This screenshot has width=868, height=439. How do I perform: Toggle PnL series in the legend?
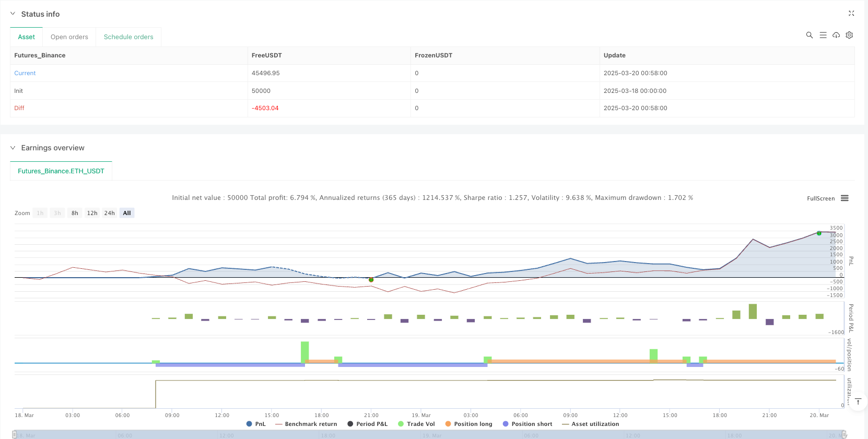tap(256, 424)
